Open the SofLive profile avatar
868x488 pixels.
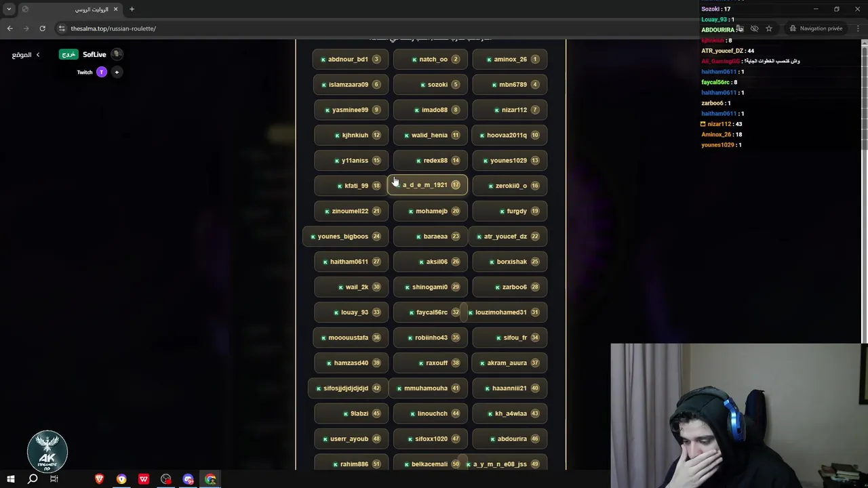(117, 54)
